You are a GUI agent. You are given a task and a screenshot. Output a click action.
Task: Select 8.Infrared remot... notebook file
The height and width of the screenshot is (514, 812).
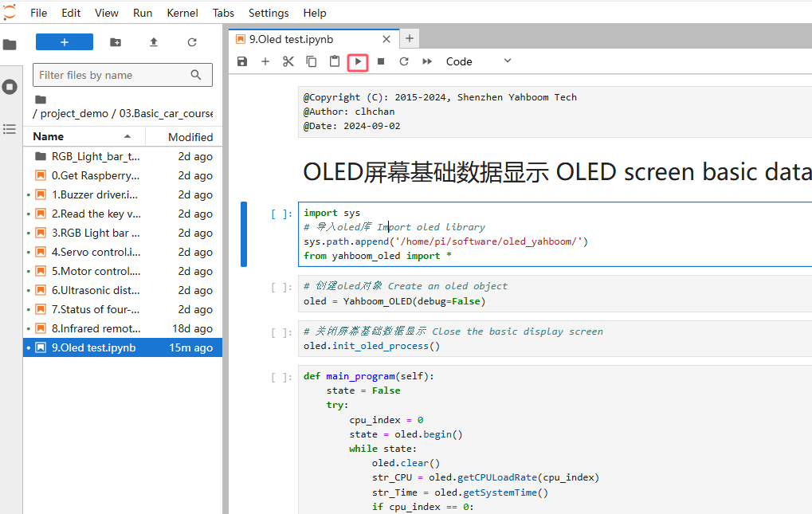pos(123,328)
